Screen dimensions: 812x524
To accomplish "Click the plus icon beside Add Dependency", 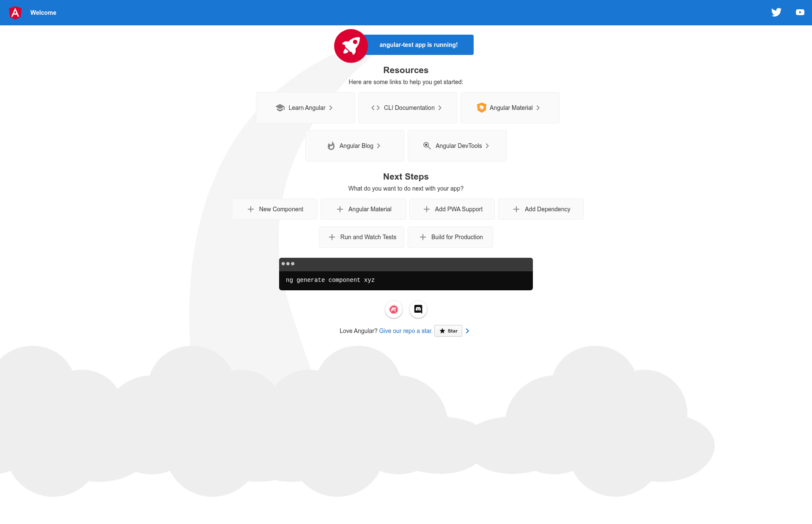I will [516, 209].
